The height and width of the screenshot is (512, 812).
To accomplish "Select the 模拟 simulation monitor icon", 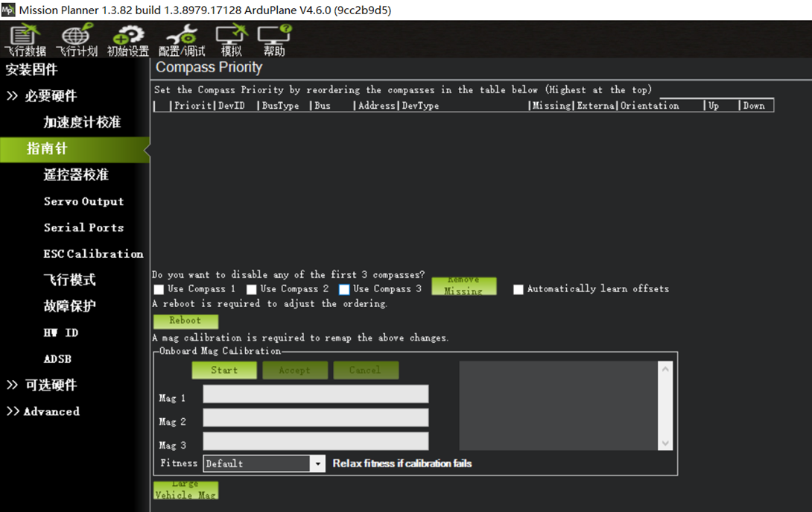I will (x=231, y=39).
